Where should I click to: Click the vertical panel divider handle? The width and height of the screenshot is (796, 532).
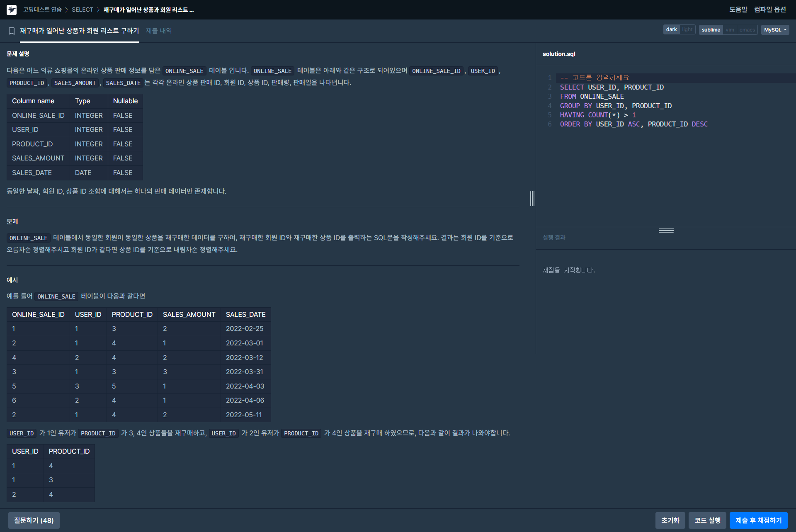click(532, 199)
